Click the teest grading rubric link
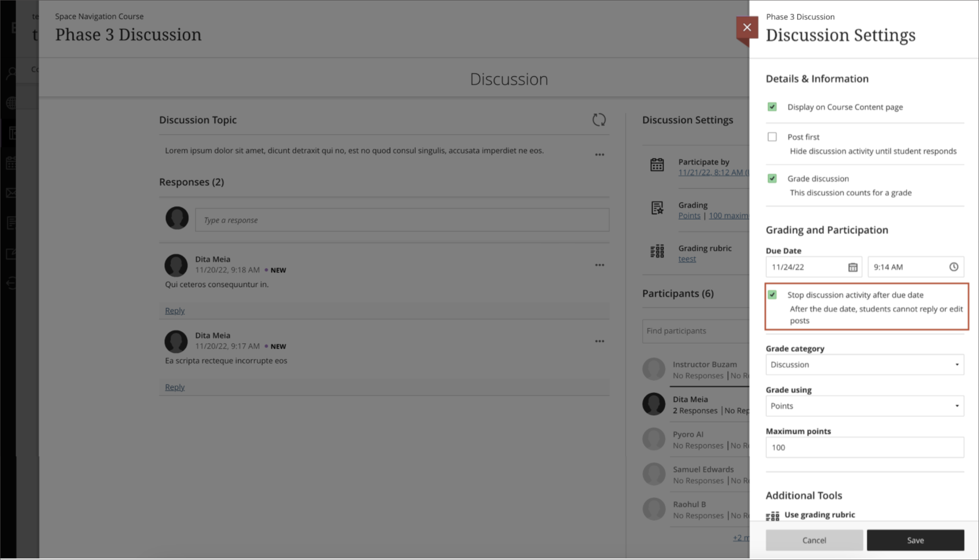Viewport: 979px width, 560px height. click(x=687, y=259)
